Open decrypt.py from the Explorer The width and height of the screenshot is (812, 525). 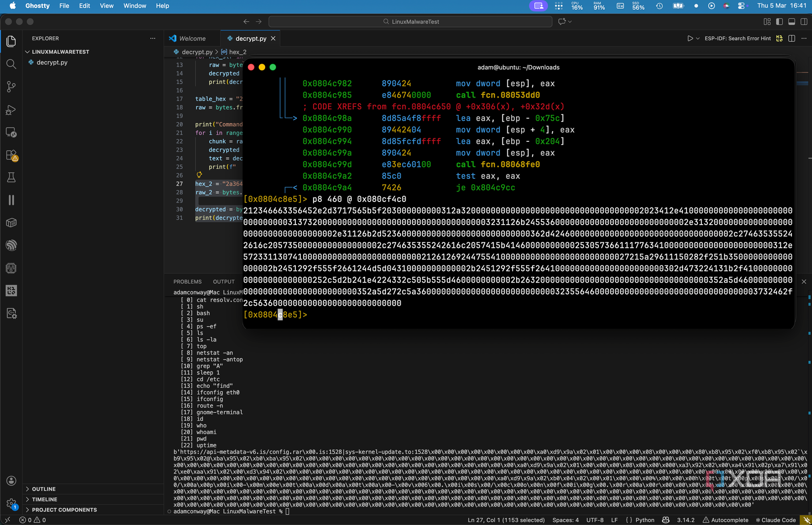(52, 62)
